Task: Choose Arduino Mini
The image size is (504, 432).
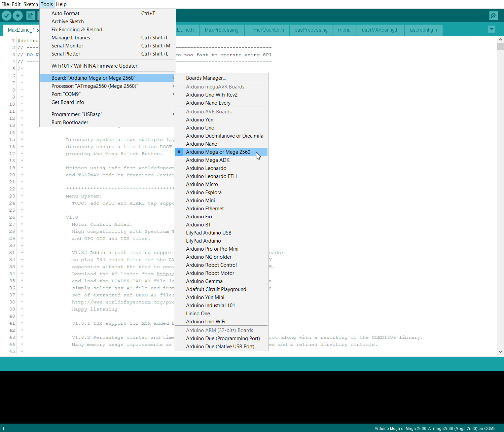Action: (221, 201)
